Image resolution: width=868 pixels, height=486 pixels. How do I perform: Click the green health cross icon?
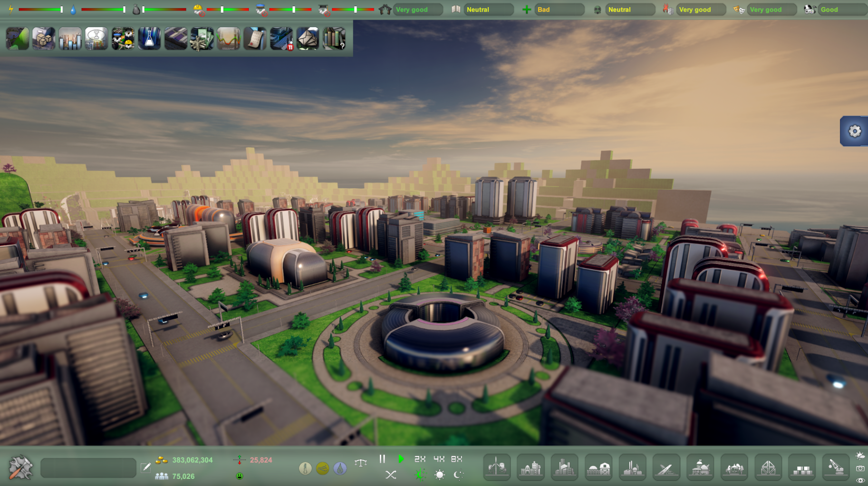click(x=527, y=10)
